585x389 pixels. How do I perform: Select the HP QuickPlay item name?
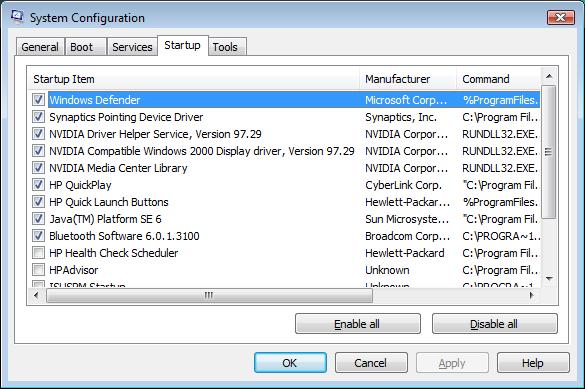[x=80, y=185]
